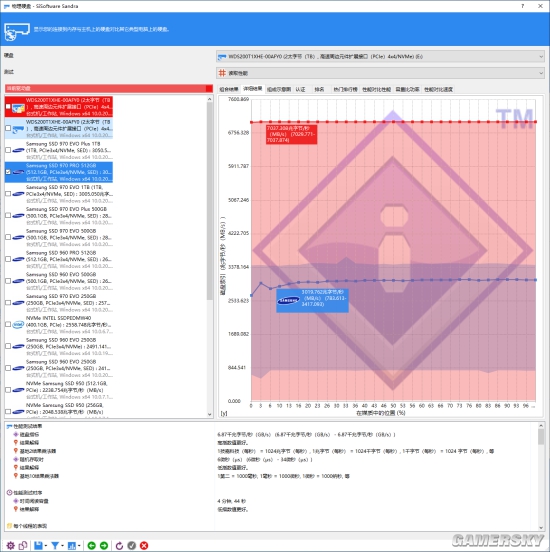Uncheck the Samsung SSD 970 PRO 512GB checkbox

click(x=8, y=172)
